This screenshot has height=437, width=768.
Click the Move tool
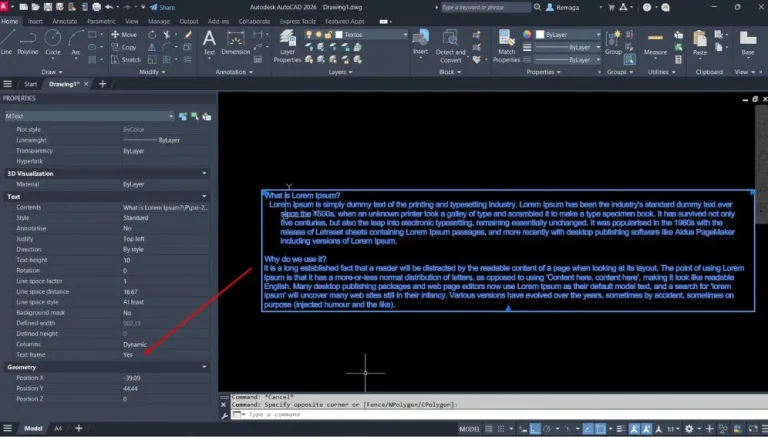124,34
